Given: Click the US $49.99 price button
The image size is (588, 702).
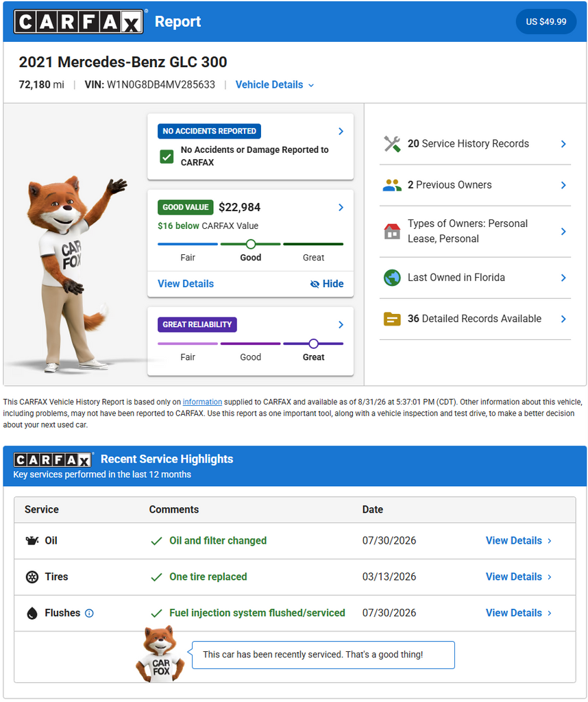Looking at the screenshot, I should 546,21.
